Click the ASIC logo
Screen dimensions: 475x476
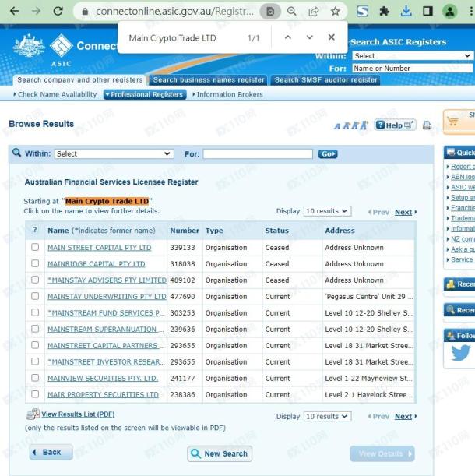(62, 50)
